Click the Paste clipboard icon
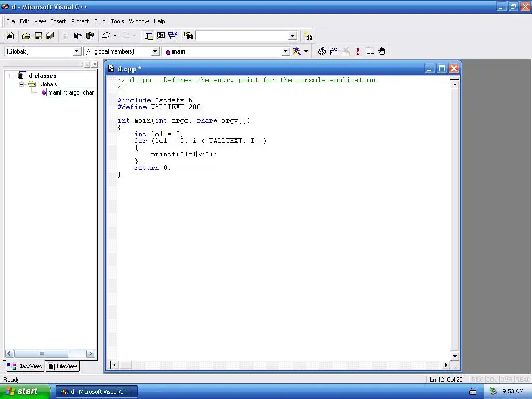Screen dimensions: 532x399 (x=90, y=36)
